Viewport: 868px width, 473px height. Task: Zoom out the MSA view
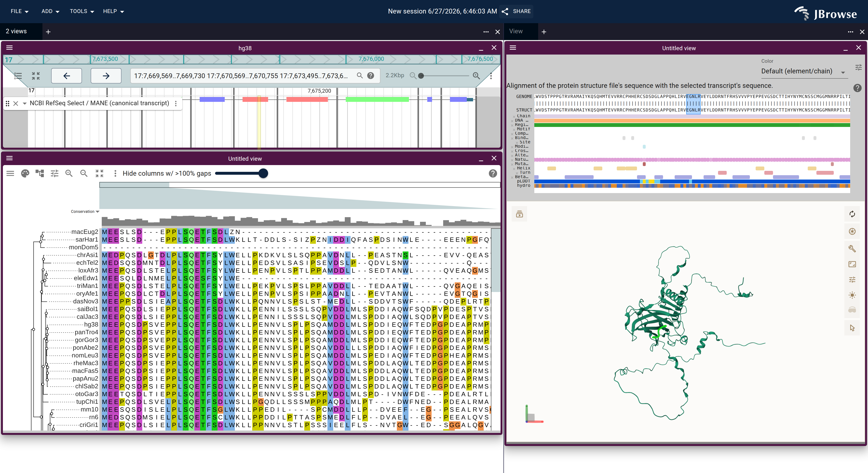point(84,174)
